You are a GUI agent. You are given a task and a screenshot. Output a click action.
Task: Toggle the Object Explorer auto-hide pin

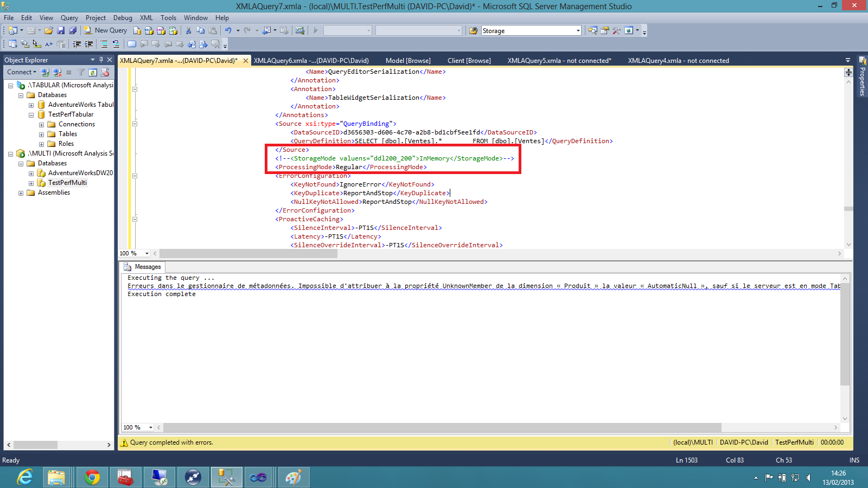click(x=101, y=60)
